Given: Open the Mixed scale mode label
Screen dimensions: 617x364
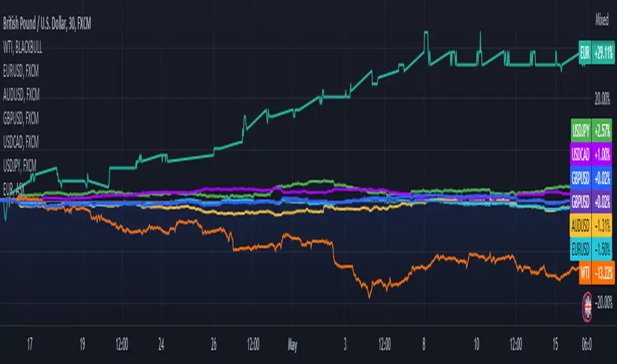Looking at the screenshot, I should [x=602, y=19].
